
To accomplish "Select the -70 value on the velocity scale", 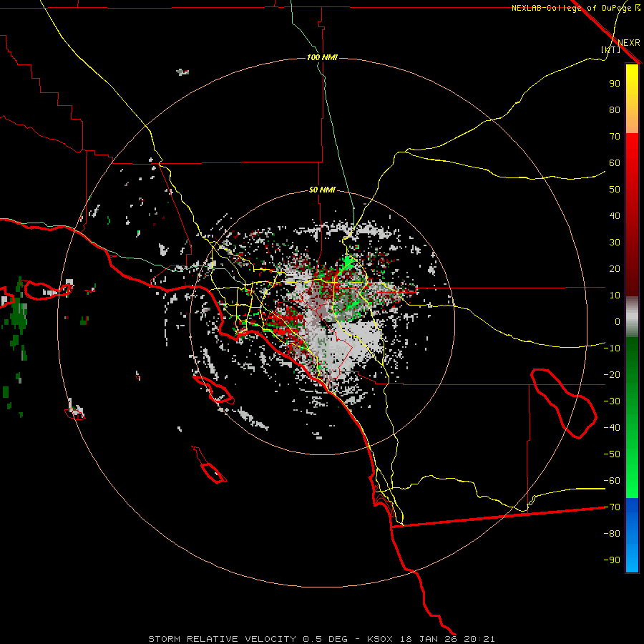I will coord(612,507).
